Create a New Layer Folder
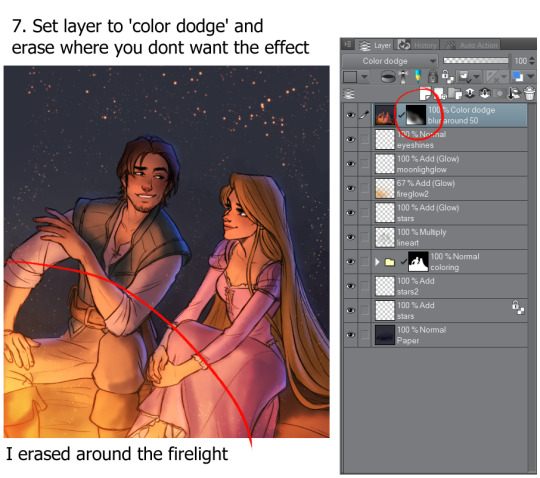Image resolution: width=540 pixels, height=478 pixels. tap(455, 94)
